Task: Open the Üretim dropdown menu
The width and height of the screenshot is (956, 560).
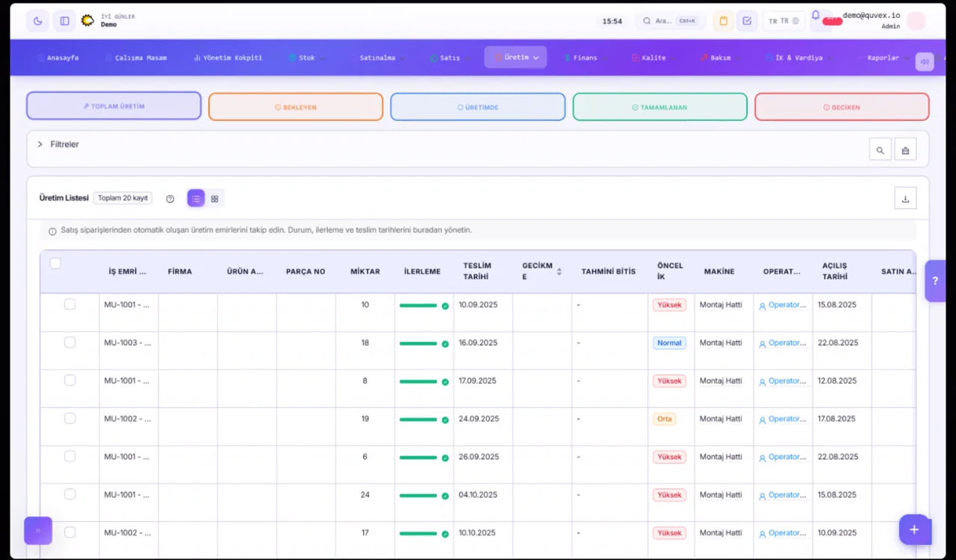Action: [x=515, y=57]
